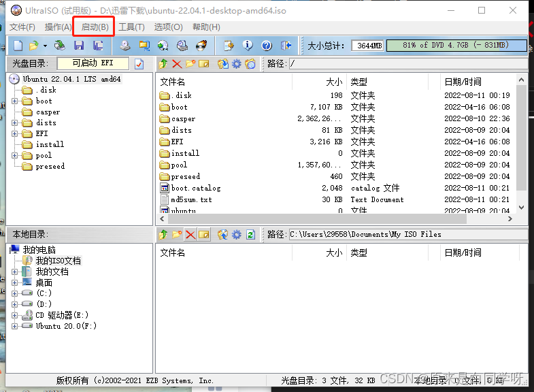The width and height of the screenshot is (534, 392).
Task: Expand the (C:) drive node
Action: 15,293
